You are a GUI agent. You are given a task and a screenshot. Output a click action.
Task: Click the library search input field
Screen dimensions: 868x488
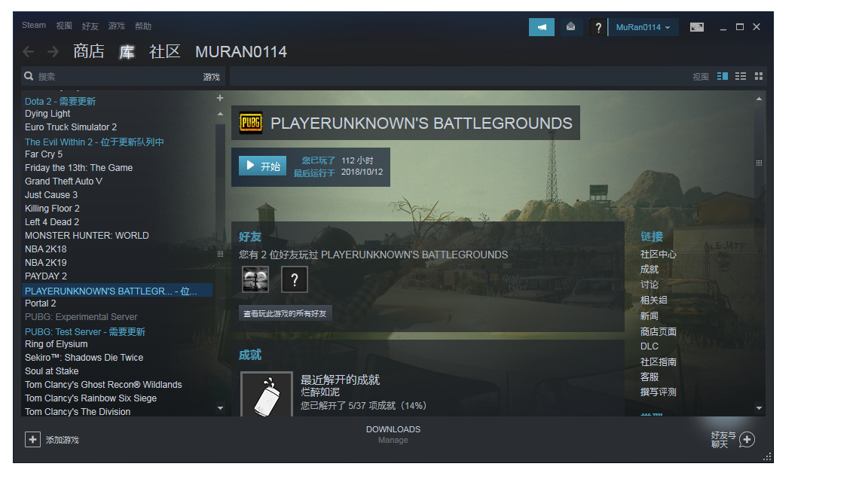pyautogui.click(x=118, y=76)
